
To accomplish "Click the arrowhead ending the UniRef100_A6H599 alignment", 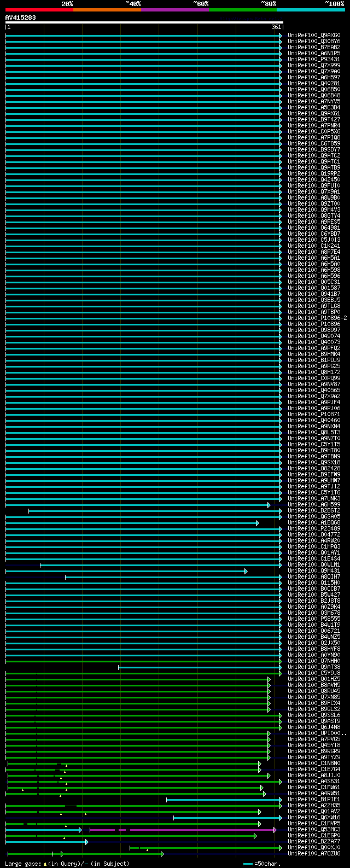I will 269,505.
